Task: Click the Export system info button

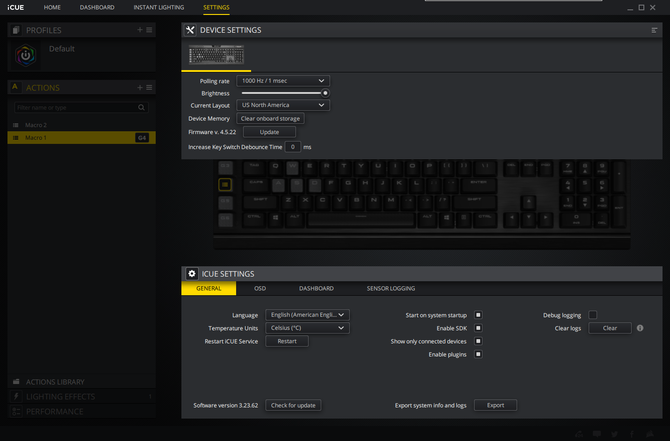Action: [x=495, y=405]
